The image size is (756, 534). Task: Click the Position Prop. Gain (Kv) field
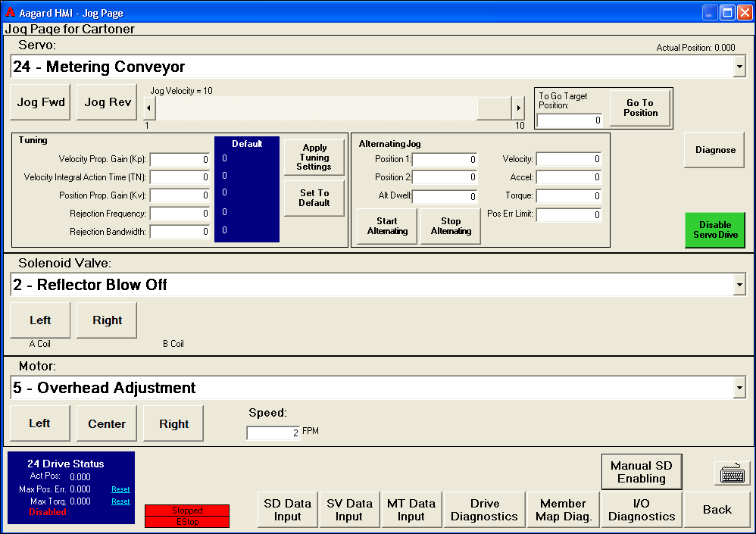[180, 195]
